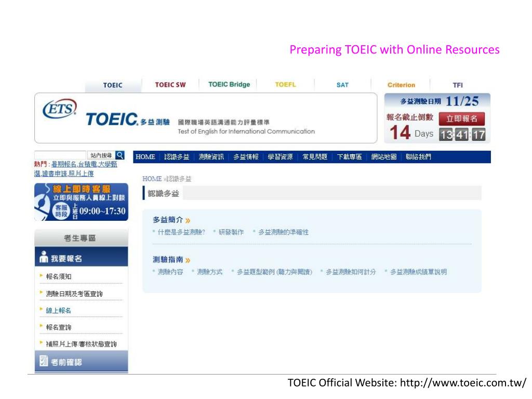Open the 網站地圖 menu
The width and height of the screenshot is (532, 399).
pyautogui.click(x=384, y=157)
